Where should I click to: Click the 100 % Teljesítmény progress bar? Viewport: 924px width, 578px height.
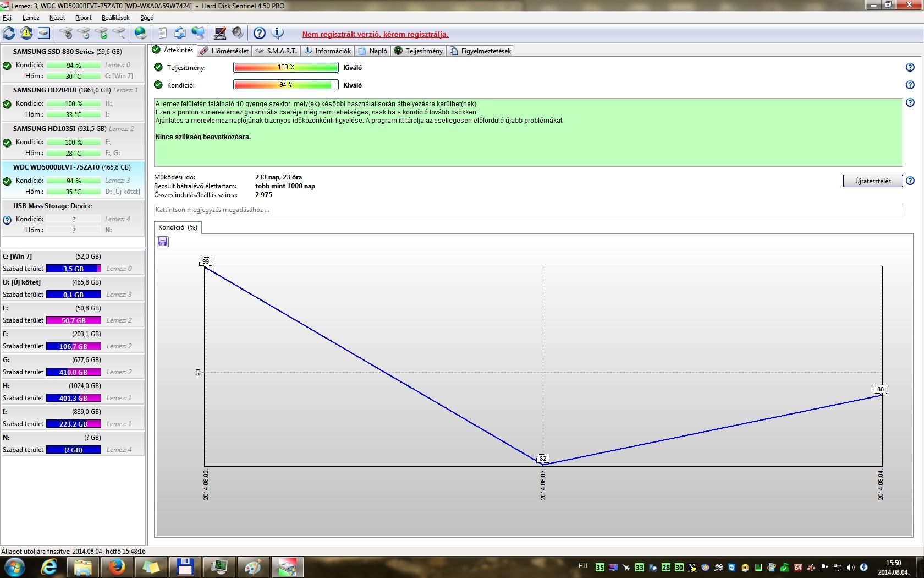[286, 67]
